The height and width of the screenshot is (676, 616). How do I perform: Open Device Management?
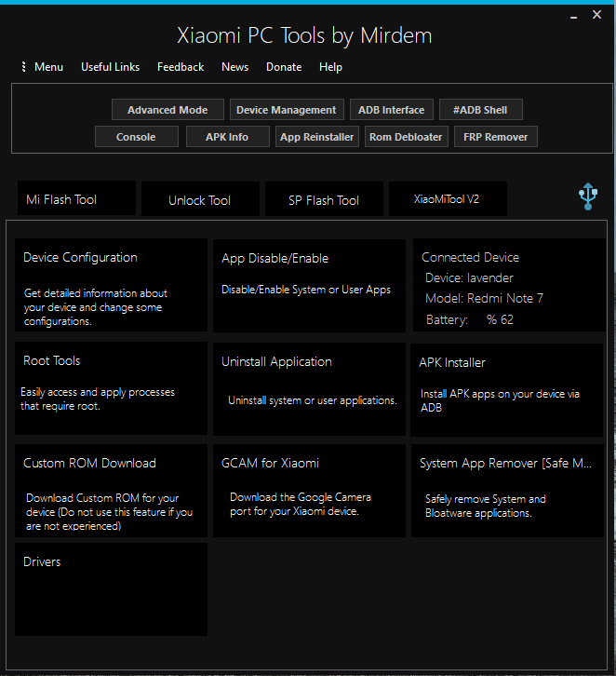pos(287,110)
